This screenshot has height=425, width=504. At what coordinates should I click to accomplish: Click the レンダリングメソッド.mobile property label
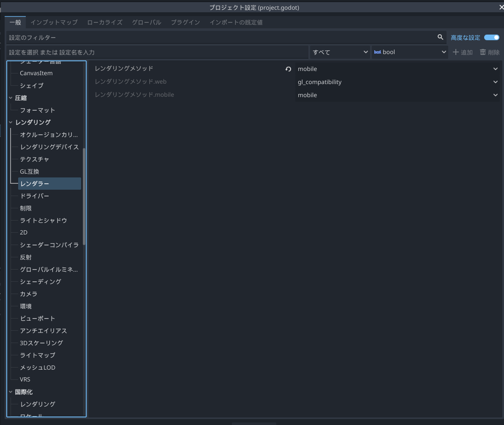[134, 95]
